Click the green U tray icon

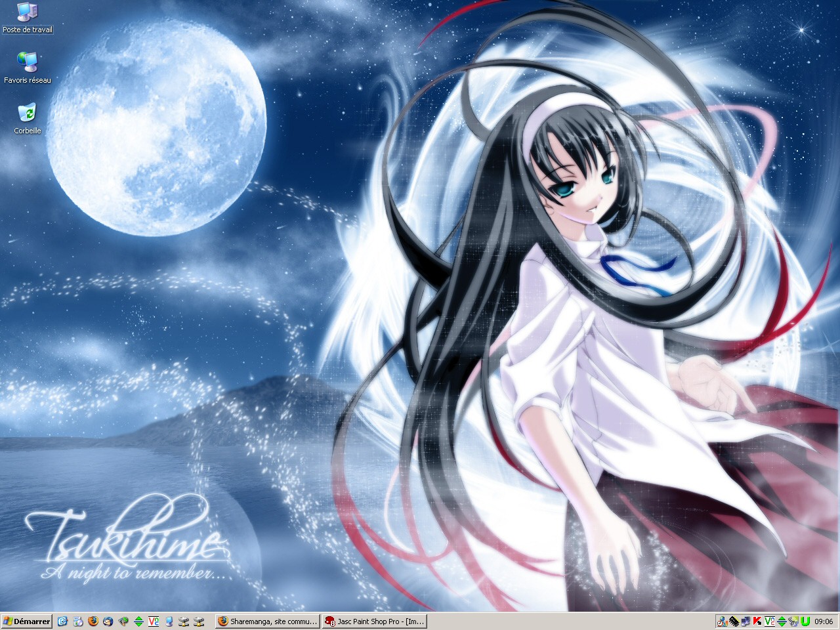[x=805, y=621]
